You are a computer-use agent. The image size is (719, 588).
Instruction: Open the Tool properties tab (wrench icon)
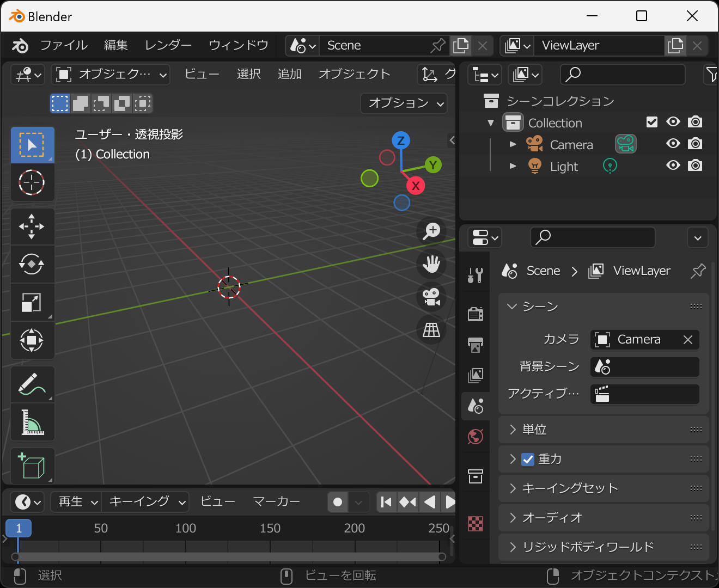476,275
